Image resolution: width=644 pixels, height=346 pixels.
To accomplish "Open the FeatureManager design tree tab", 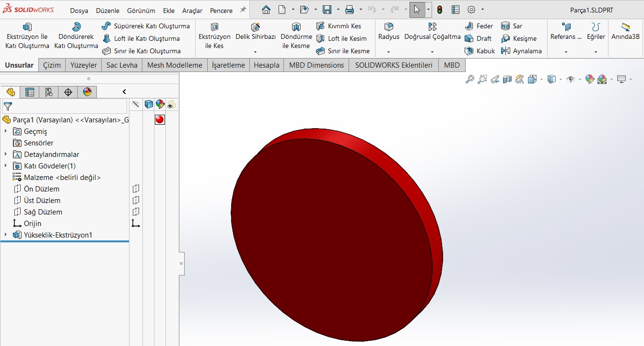I will (11, 92).
